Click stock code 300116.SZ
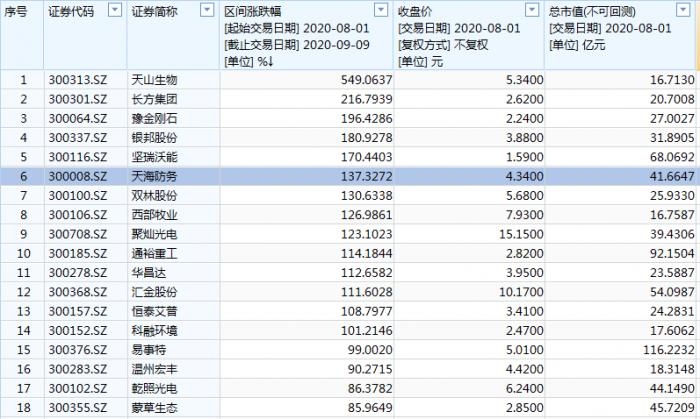 [78, 157]
